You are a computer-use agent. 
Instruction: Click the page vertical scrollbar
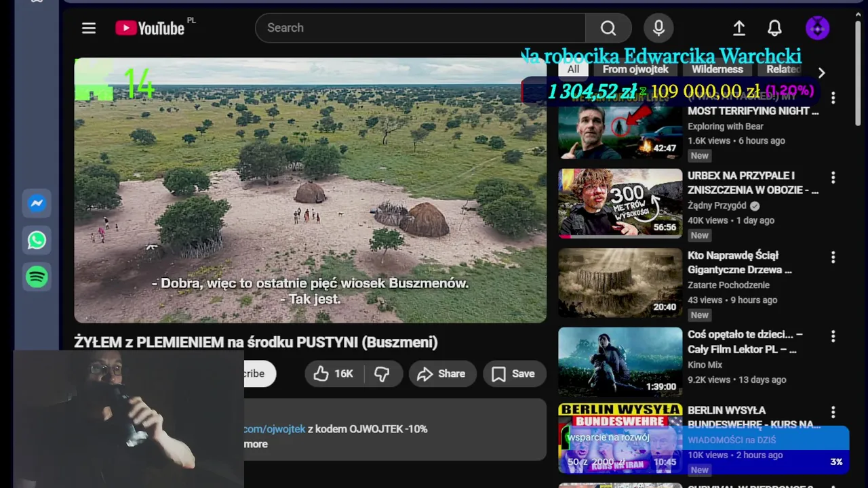(x=858, y=73)
